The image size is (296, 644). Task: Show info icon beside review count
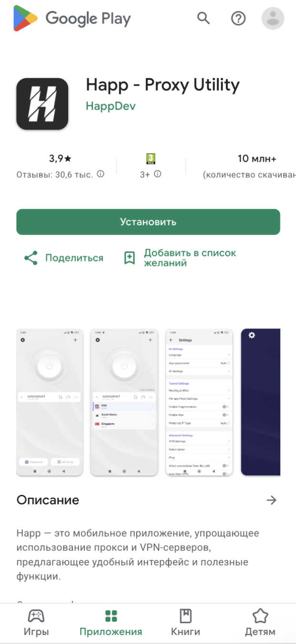(100, 174)
